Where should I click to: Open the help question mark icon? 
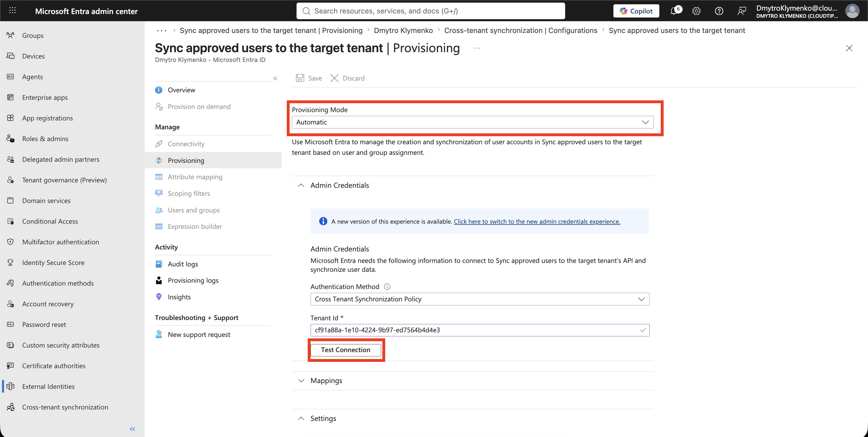[719, 11]
